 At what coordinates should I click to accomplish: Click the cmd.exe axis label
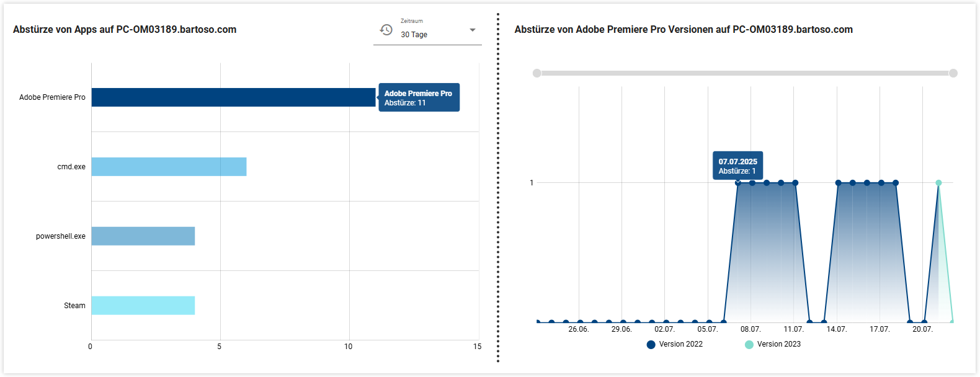[x=71, y=167]
